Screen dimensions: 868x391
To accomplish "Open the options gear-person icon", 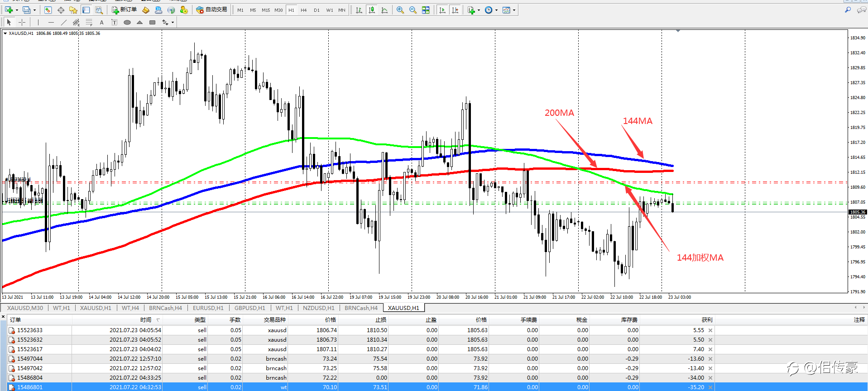I will point(184,10).
